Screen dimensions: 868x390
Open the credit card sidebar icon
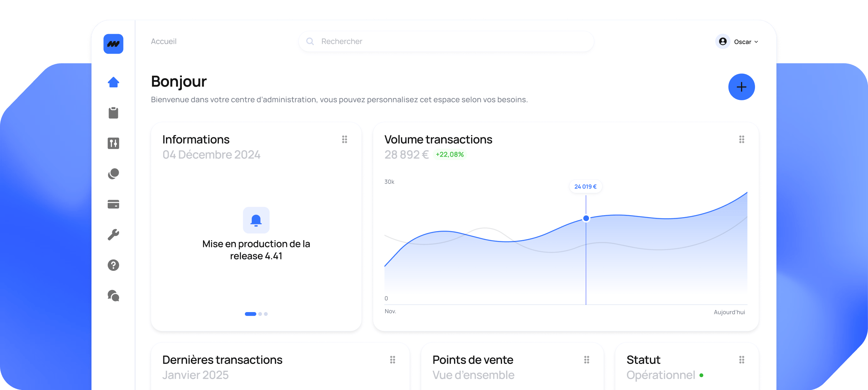click(113, 204)
